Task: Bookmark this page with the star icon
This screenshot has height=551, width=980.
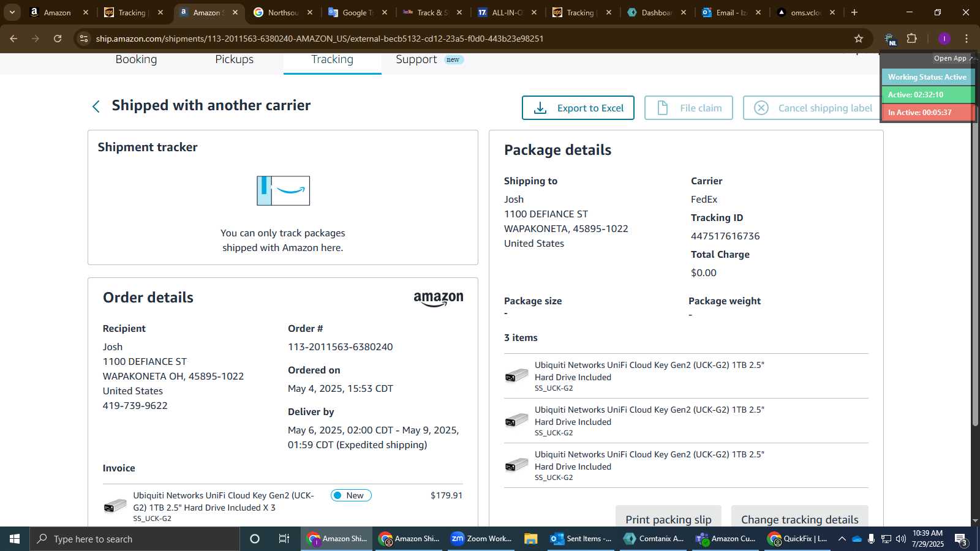Action: coord(859,39)
